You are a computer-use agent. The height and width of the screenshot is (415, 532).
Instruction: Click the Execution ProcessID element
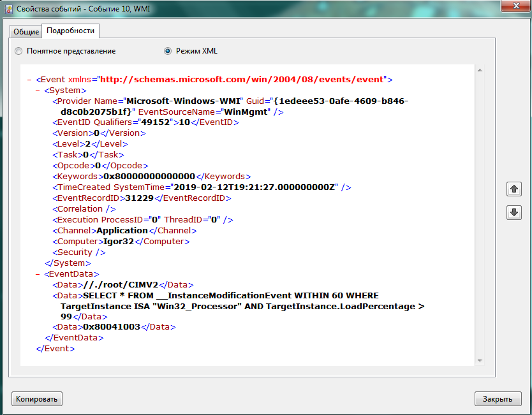click(143, 220)
